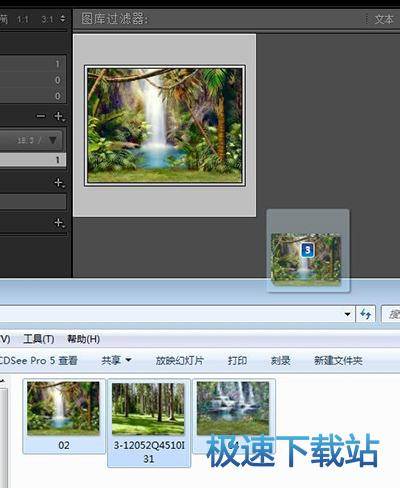The width and height of the screenshot is (400, 488).
Task: Open the 共享 dropdown in Explorer toolbar
Action: pos(116,360)
